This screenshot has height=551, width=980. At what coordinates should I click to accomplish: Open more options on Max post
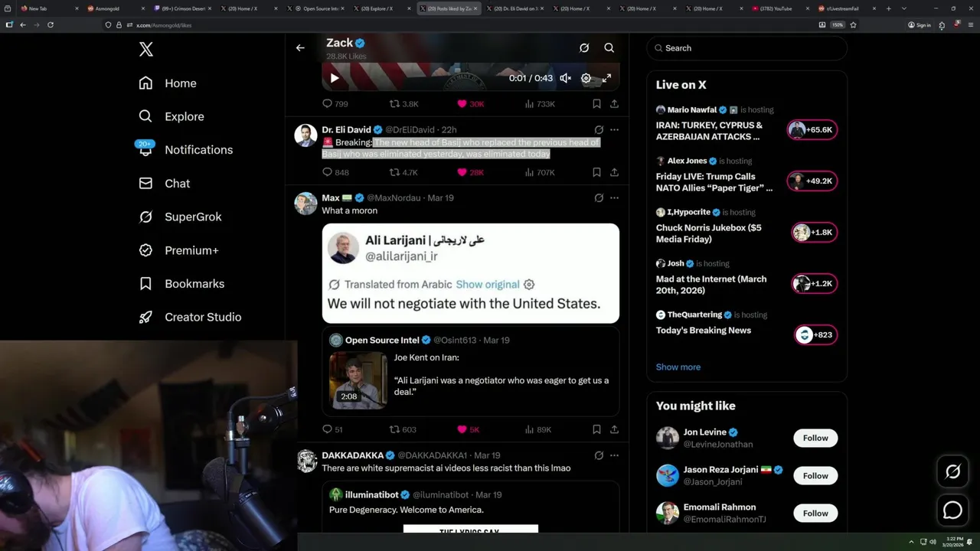coord(614,197)
